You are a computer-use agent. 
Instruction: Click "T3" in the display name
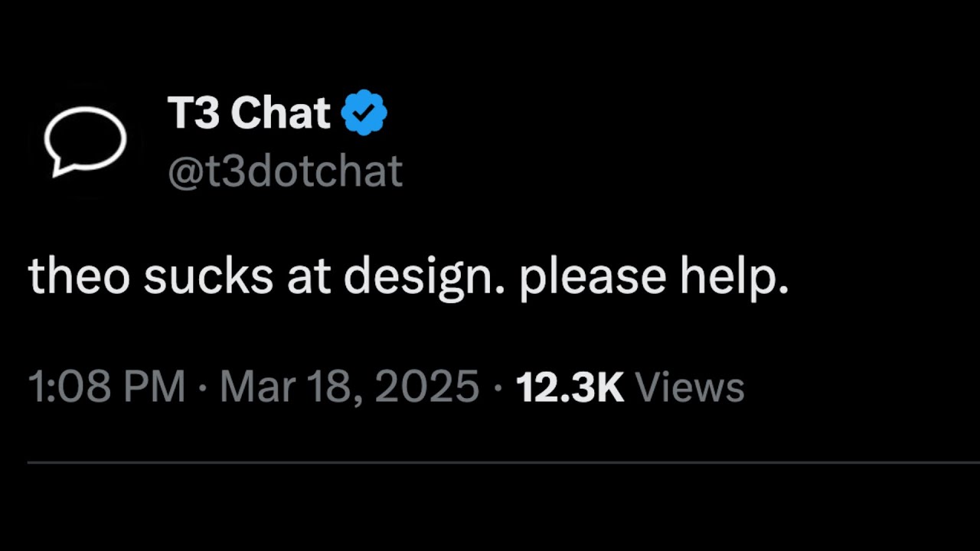tap(194, 113)
